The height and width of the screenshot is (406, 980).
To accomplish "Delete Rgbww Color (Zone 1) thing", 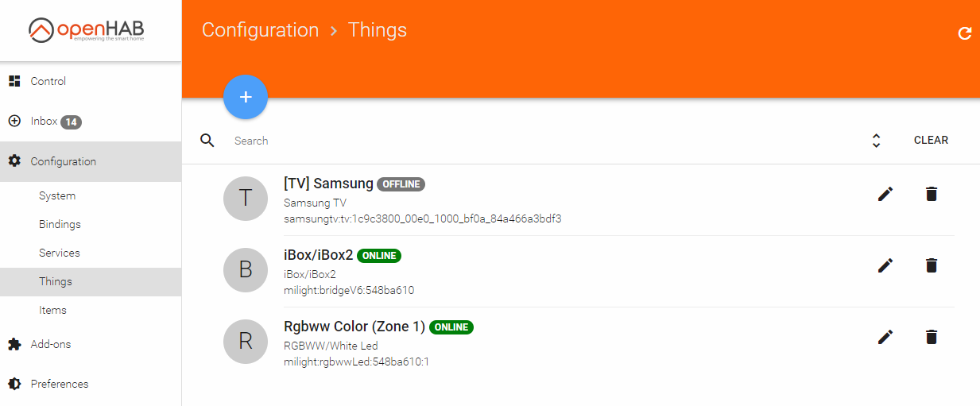I will tap(932, 337).
